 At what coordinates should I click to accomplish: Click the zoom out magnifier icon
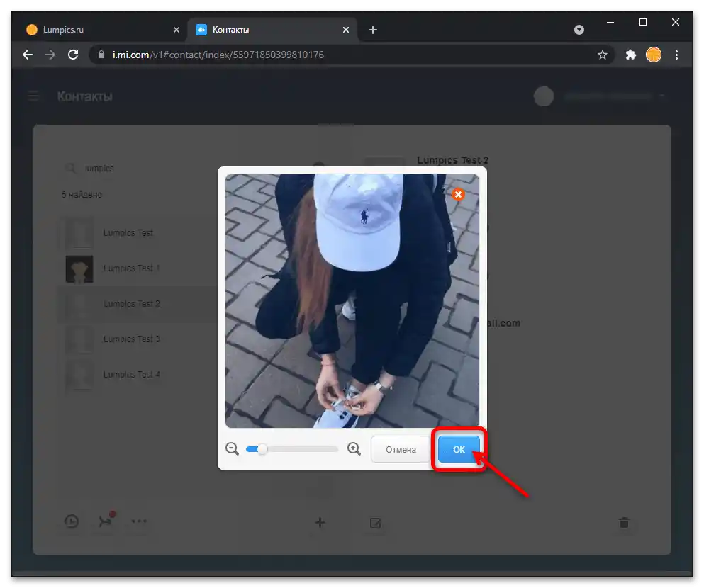pyautogui.click(x=232, y=449)
